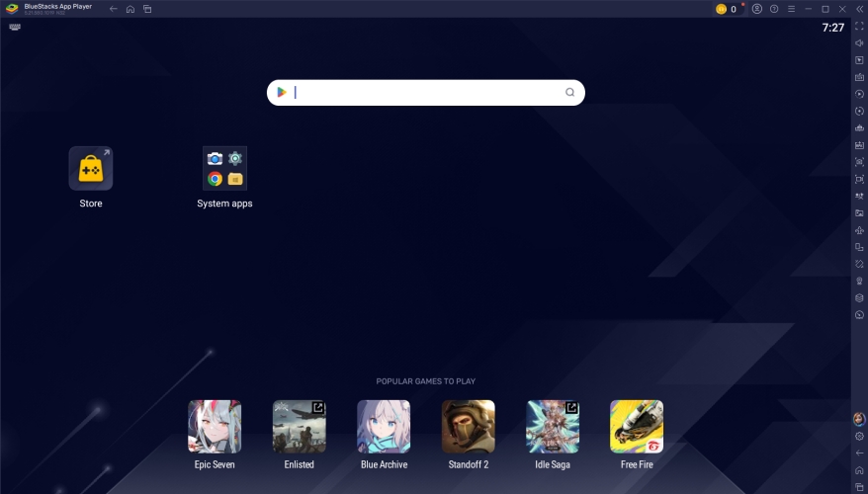Click the volume speaker icon
The width and height of the screenshot is (868, 494).
(859, 43)
